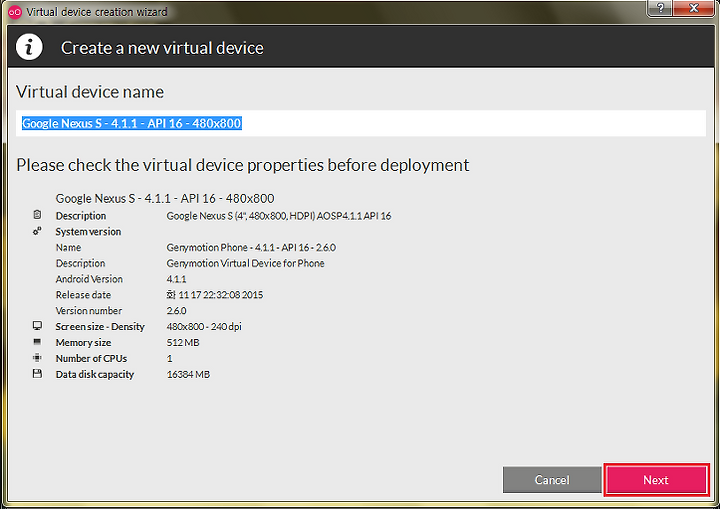Viewport: 720px width, 509px height.
Task: Click the 'Number of CPUs' label
Action: 91,358
